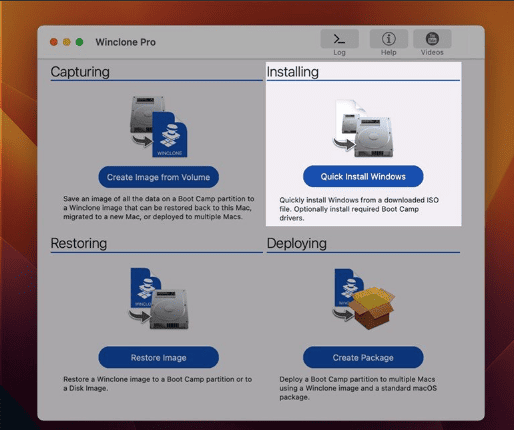
Task: Open the Videos toolbar icon
Action: click(432, 39)
